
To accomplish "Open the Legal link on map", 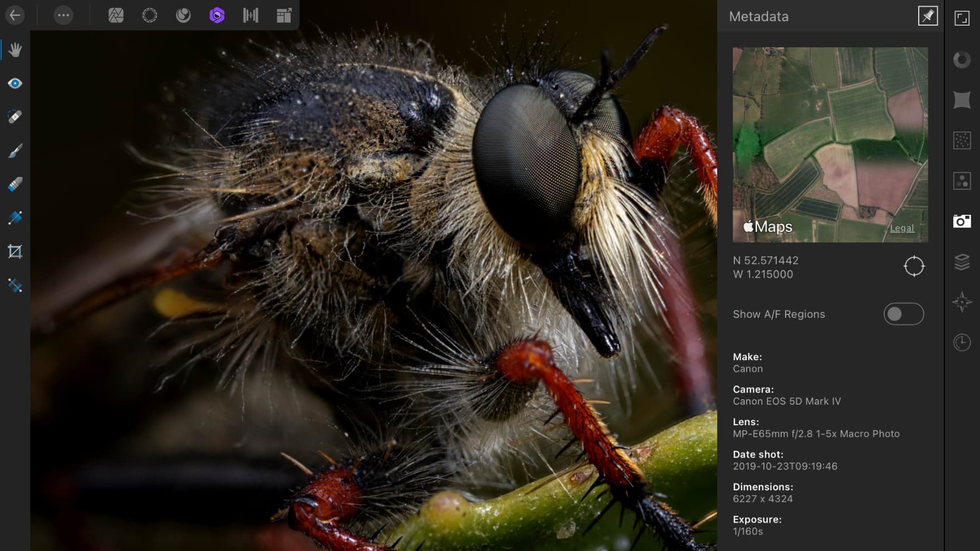I will (x=901, y=228).
